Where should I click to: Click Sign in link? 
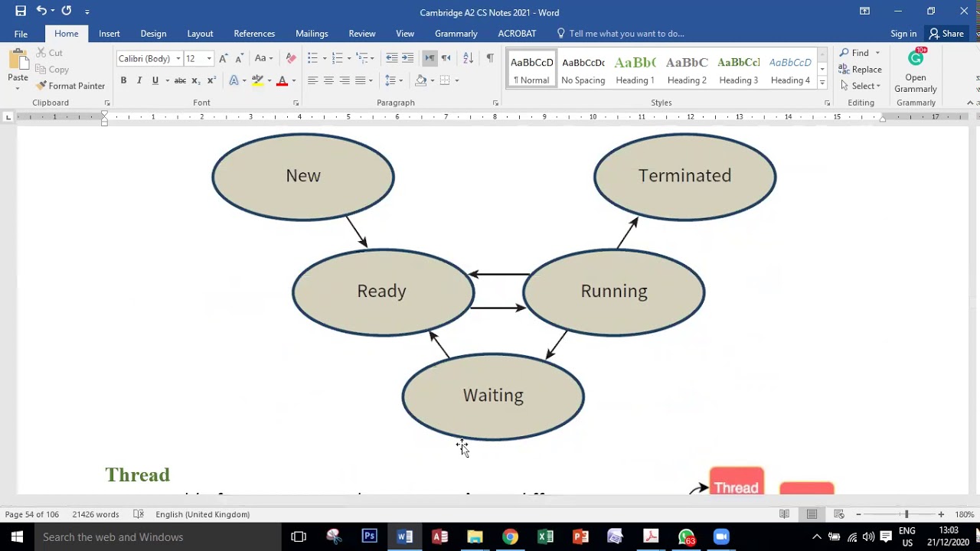coord(903,34)
